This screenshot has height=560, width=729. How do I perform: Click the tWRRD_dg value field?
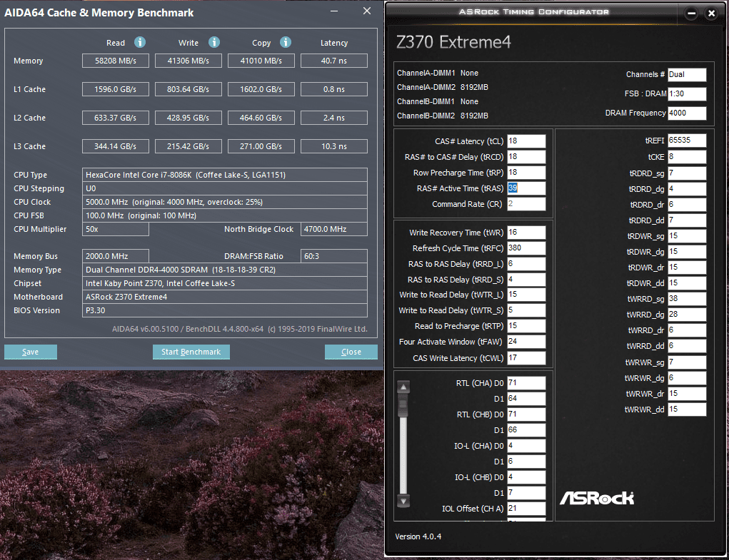687,315
